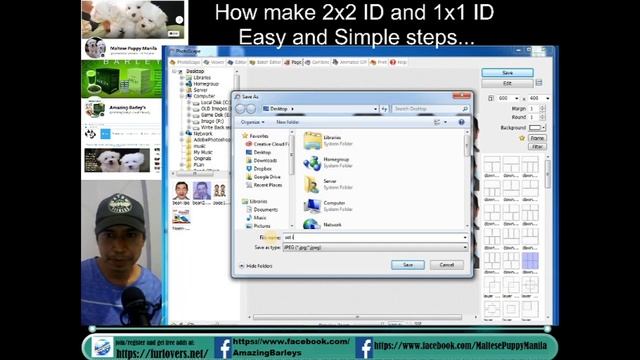Select Game Disk (E:) in the folder tree

click(215, 115)
